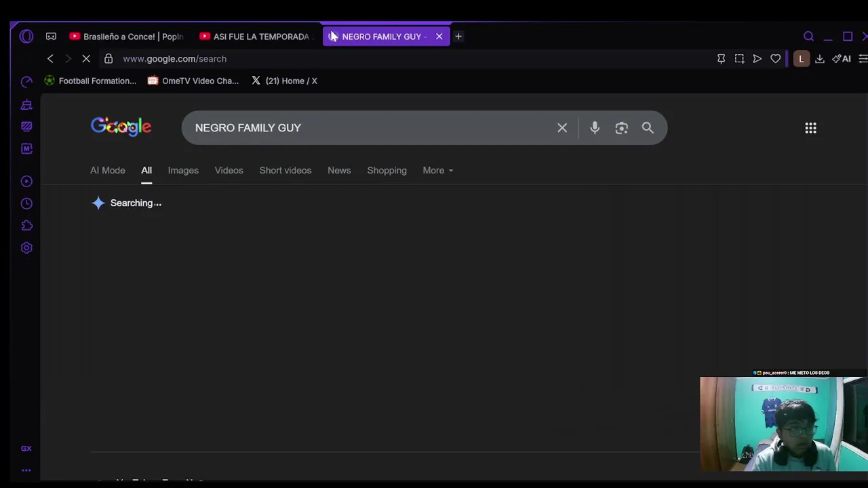Image resolution: width=868 pixels, height=488 pixels.
Task: Click the webcam overlay thumbnail
Action: click(x=783, y=424)
